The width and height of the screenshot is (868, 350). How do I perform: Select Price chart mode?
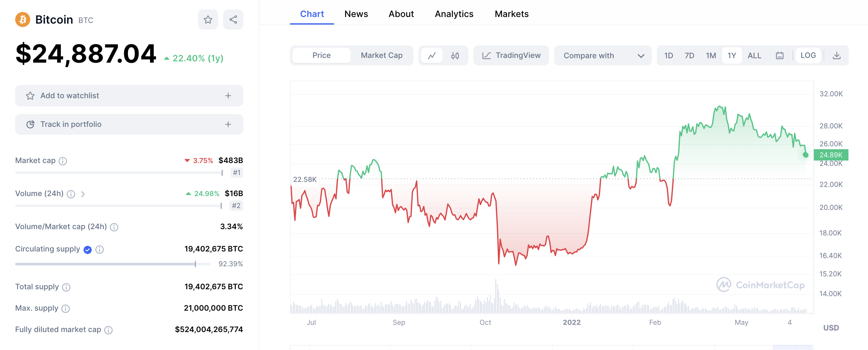[x=321, y=55]
